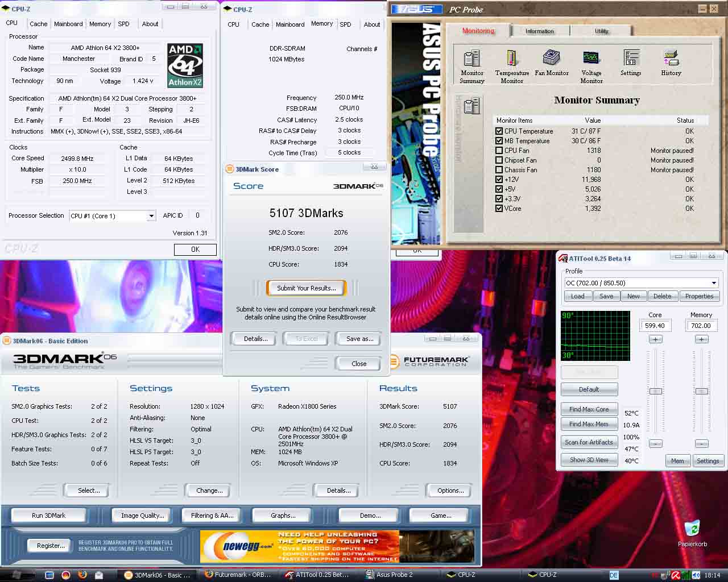The image size is (728, 582).
Task: Click Submit Your Results button
Action: [306, 288]
